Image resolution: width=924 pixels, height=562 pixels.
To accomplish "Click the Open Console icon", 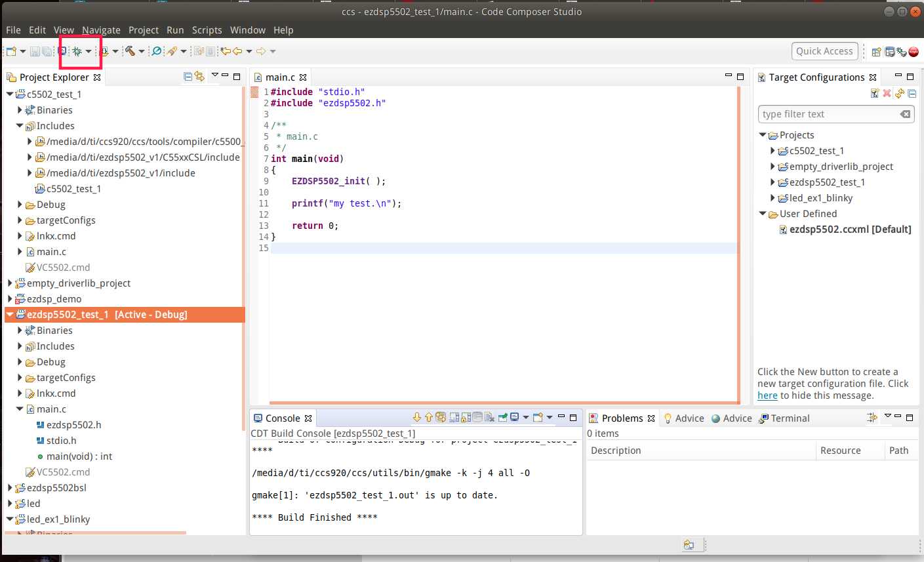I will [x=538, y=417].
